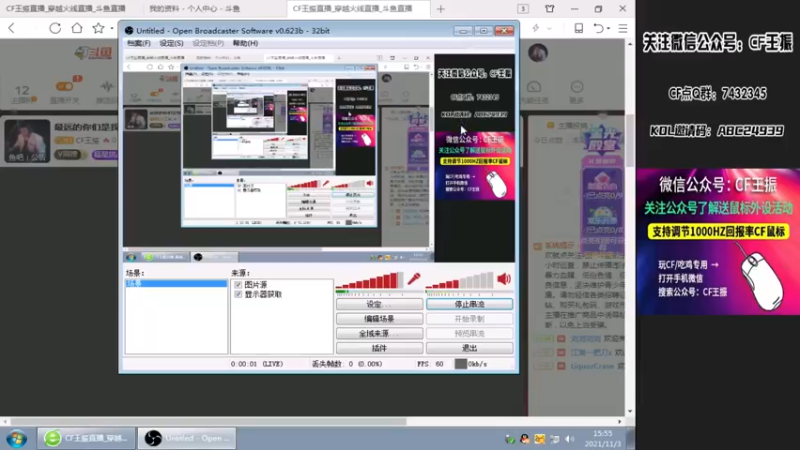The width and height of the screenshot is (800, 450).
Task: Bookmark the page with star icon
Action: pos(98,28)
